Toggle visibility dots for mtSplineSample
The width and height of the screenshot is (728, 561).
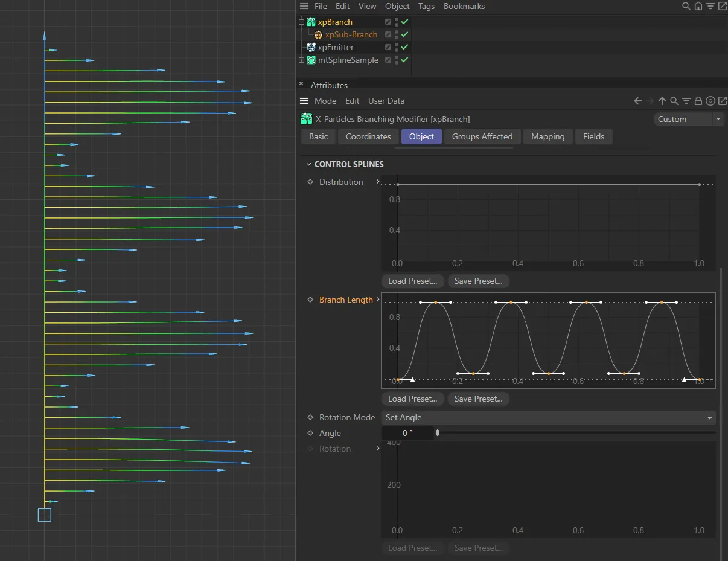tap(395, 60)
